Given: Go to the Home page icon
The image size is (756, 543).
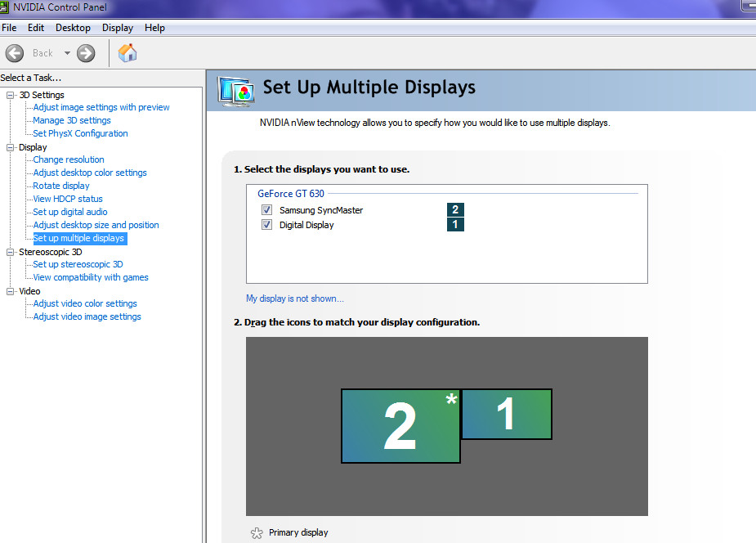Looking at the screenshot, I should (127, 53).
